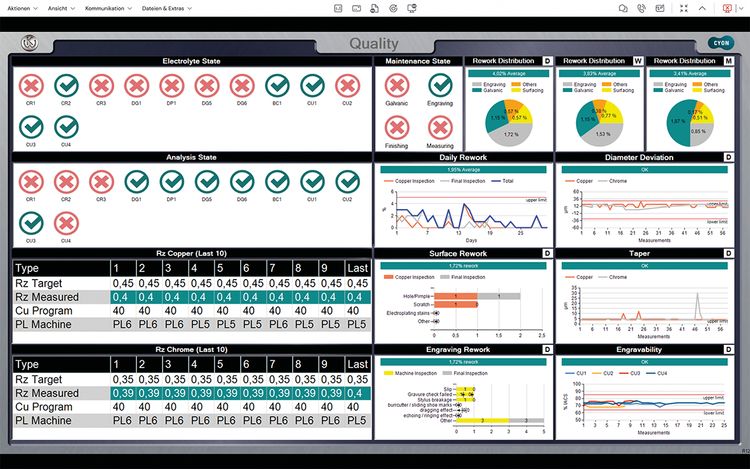
Task: Click the Rz Copper (Last 10) header
Action: 191,253
